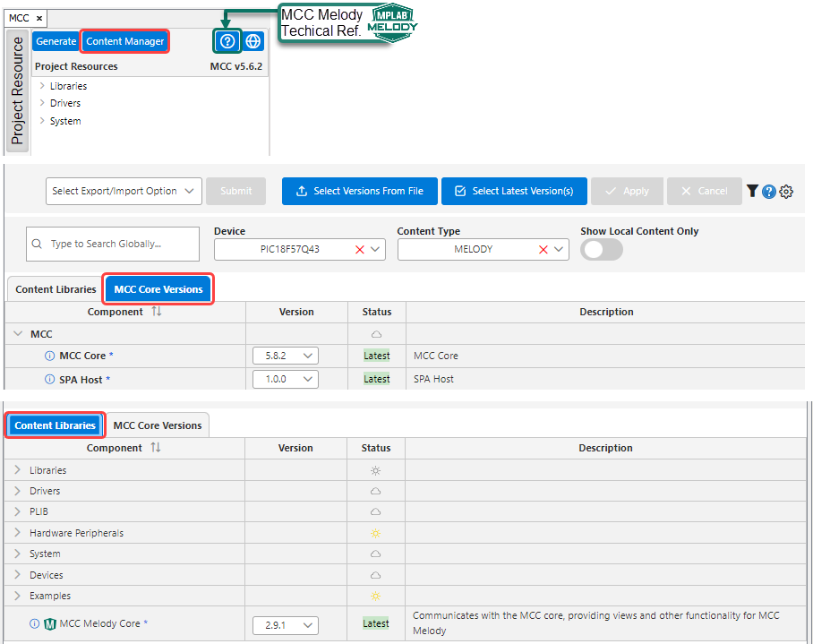Open Content Manager help question icon

click(769, 192)
